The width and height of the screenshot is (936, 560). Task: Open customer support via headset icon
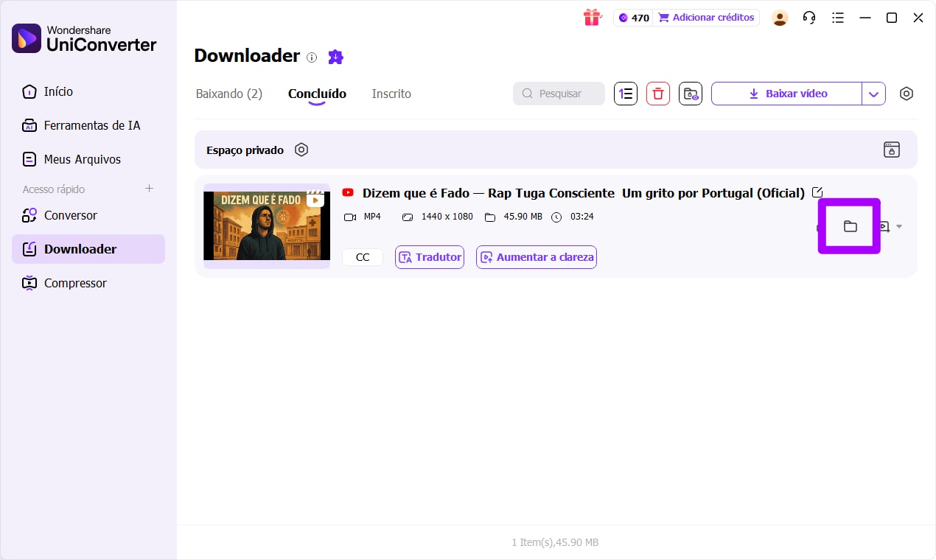click(809, 18)
